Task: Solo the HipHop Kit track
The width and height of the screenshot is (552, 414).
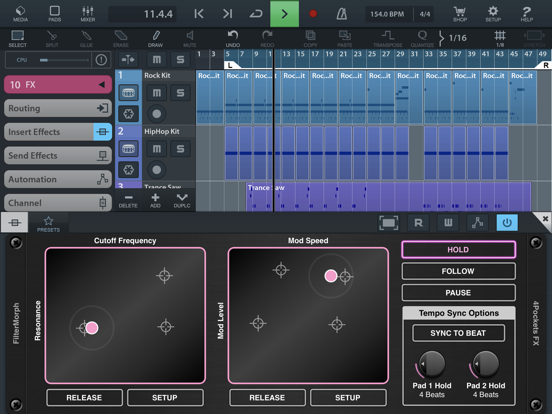Action: (180, 149)
